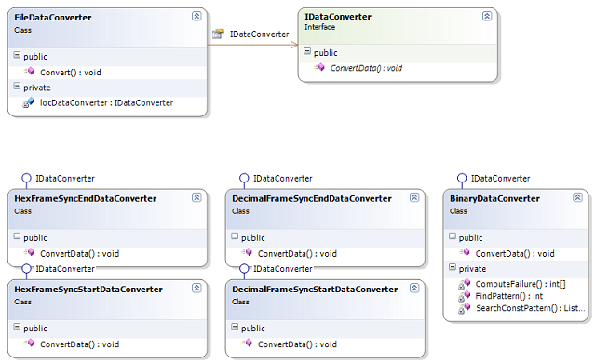
Task: Click lollipop interface icon above BinaryDataConverter
Action: click(x=462, y=180)
